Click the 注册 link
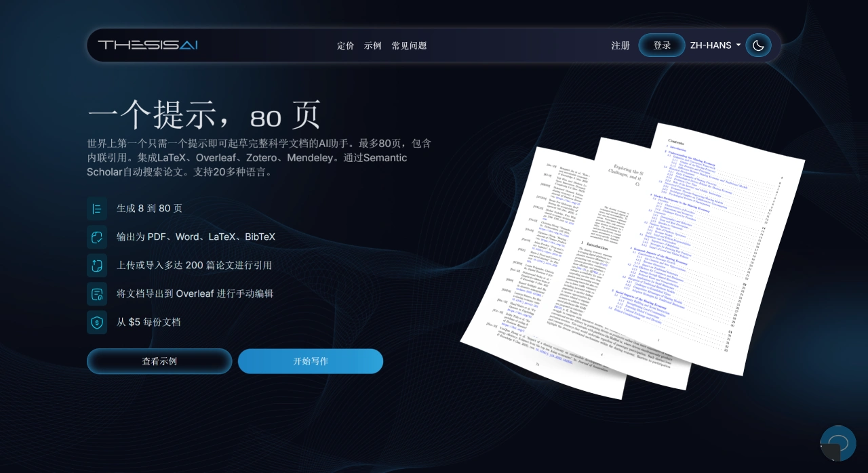 point(620,45)
